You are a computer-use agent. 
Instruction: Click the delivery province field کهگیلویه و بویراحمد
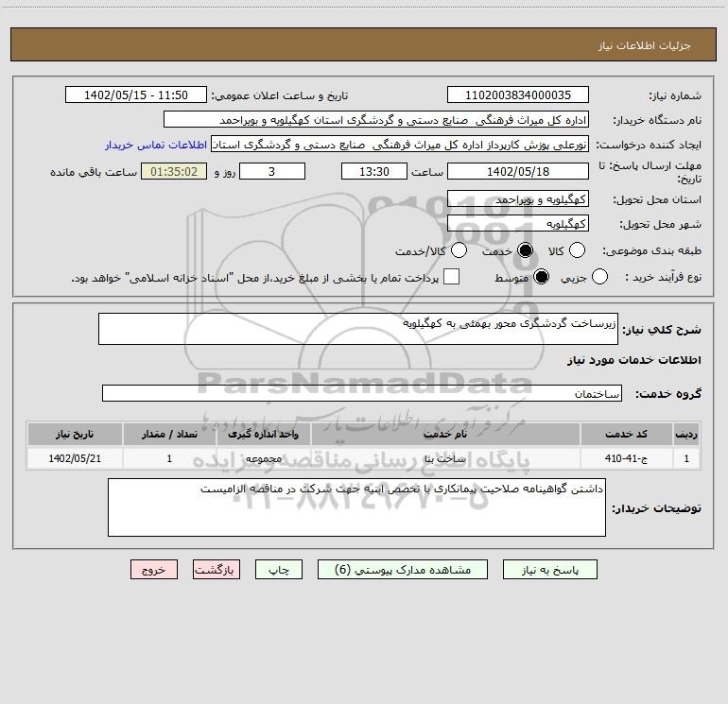[x=518, y=199]
